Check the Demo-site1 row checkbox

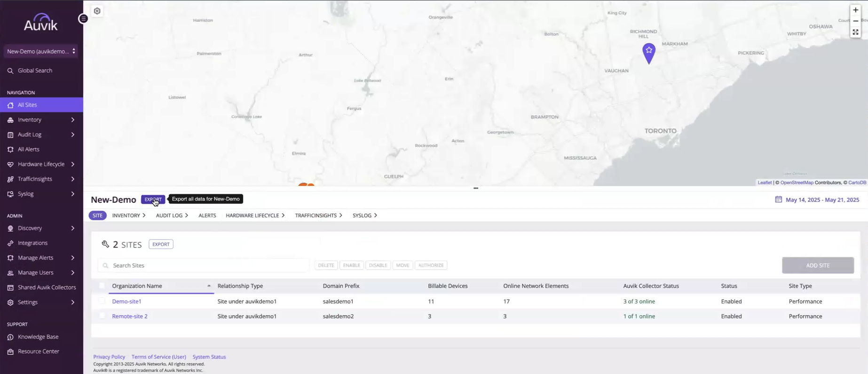tap(102, 301)
